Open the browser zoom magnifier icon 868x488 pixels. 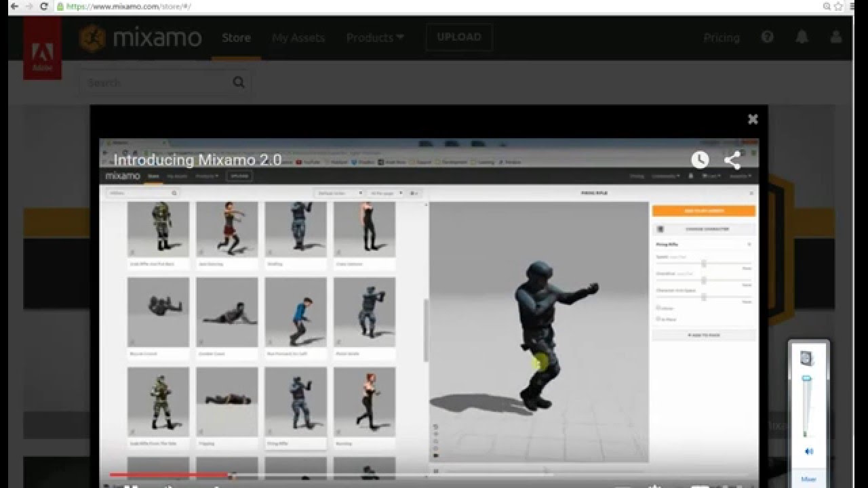click(x=827, y=6)
